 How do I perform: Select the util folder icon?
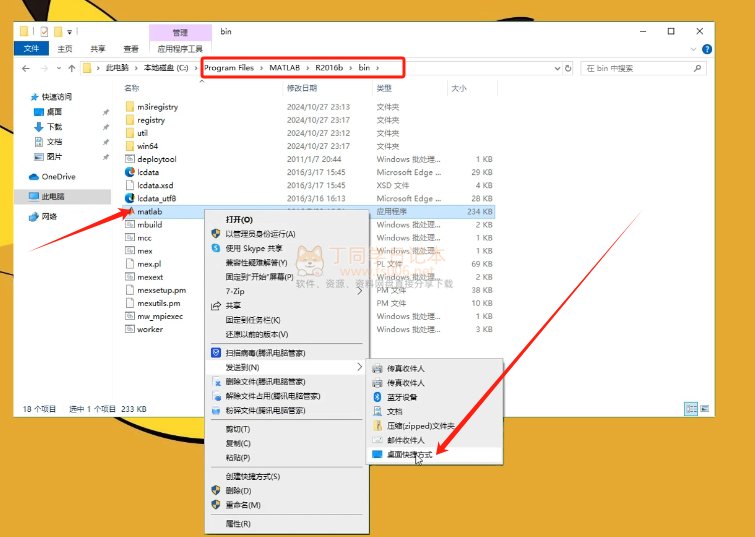point(130,133)
